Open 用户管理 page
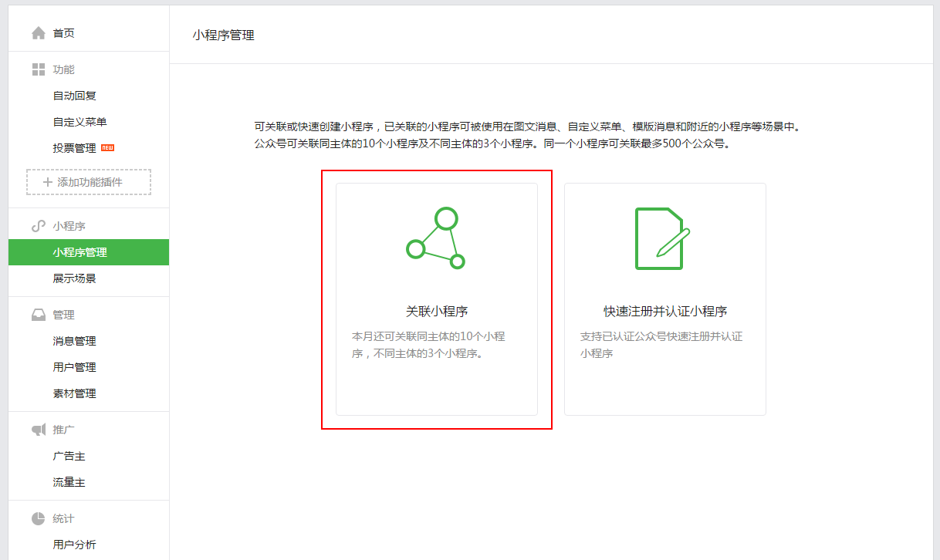The image size is (940, 560). pos(74,367)
